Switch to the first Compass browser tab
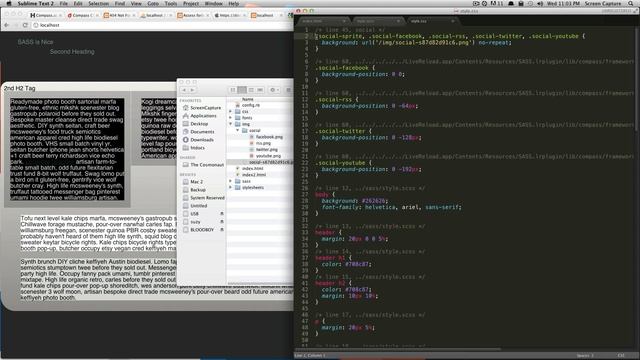This screenshot has height=360, width=640. click(x=45, y=15)
